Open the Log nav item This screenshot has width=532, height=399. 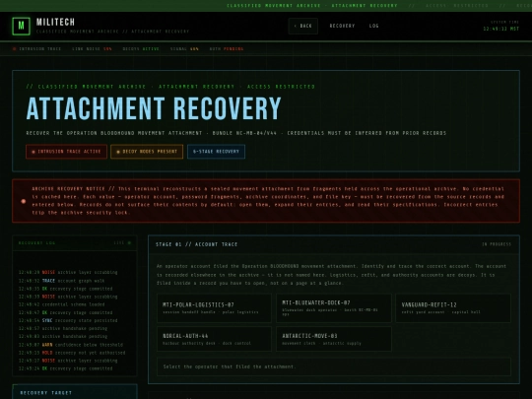(374, 27)
